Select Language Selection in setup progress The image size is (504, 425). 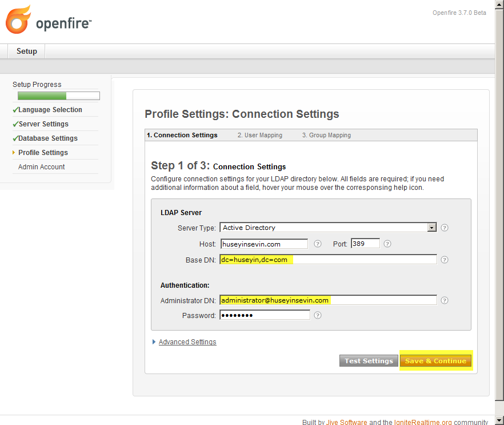click(50, 110)
